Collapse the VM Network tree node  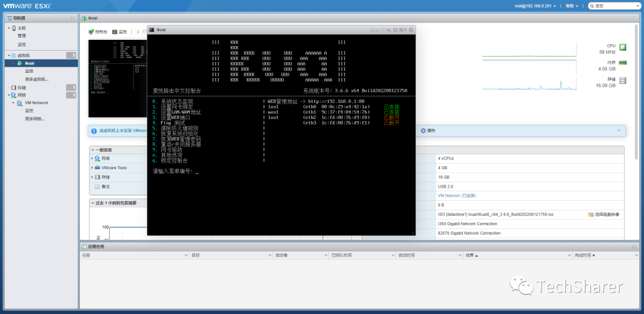14,102
